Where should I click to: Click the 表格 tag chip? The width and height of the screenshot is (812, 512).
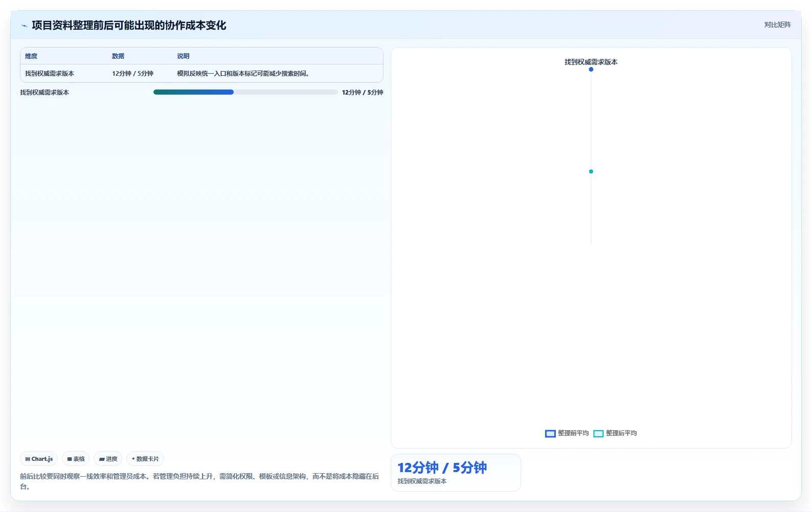click(76, 459)
